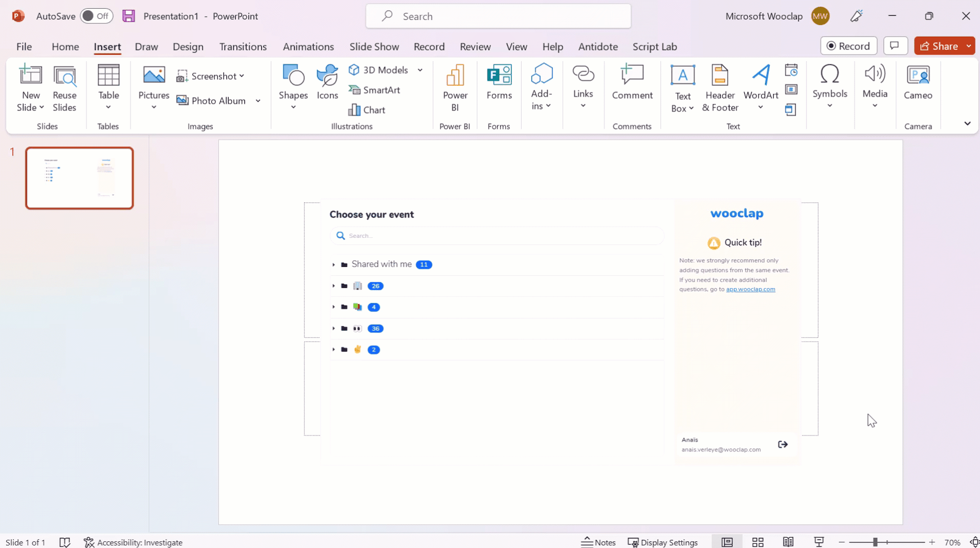The height and width of the screenshot is (548, 980).
Task: Open 3D Models dropdown arrow
Action: tap(420, 70)
